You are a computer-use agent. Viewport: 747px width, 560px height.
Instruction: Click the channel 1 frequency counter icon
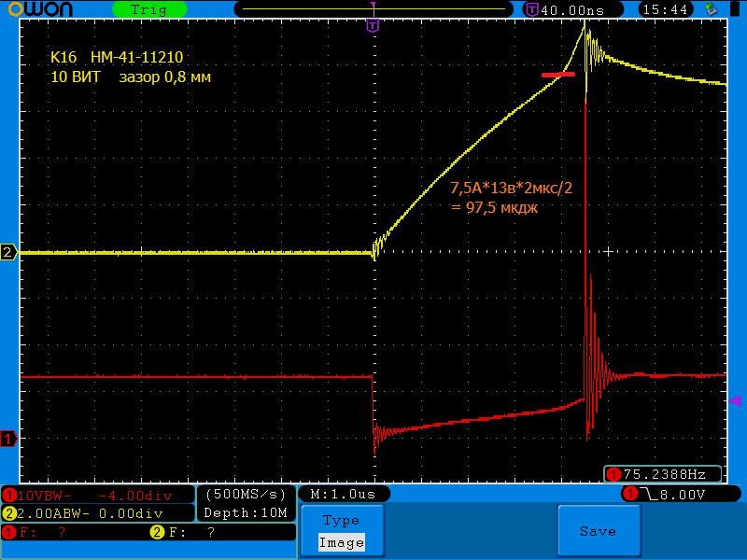coord(614,473)
